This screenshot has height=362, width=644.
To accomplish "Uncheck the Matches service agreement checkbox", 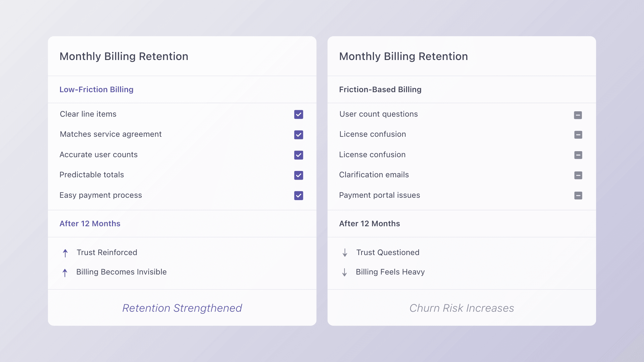I will (299, 135).
